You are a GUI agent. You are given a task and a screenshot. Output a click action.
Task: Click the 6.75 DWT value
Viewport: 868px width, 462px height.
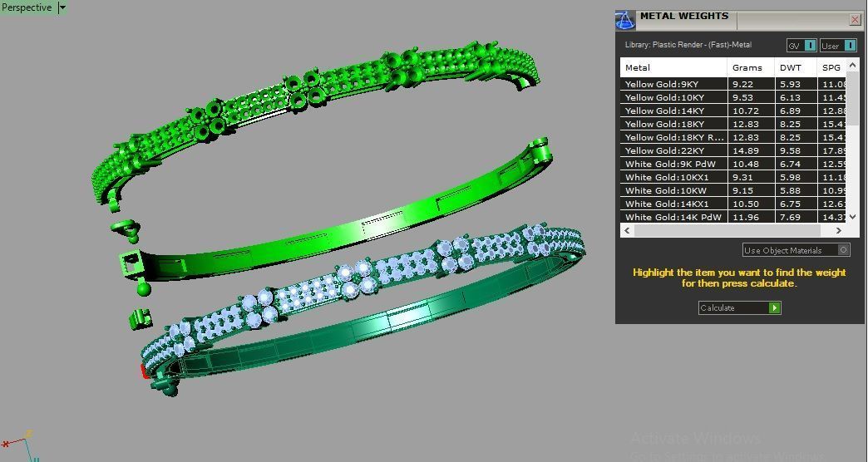point(791,204)
